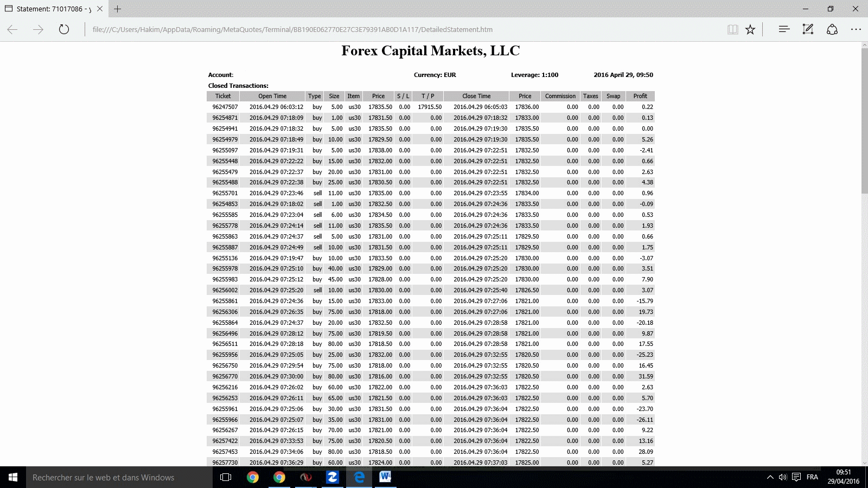Image resolution: width=868 pixels, height=488 pixels.
Task: Change the FRA keyboard language
Action: pos(812,477)
